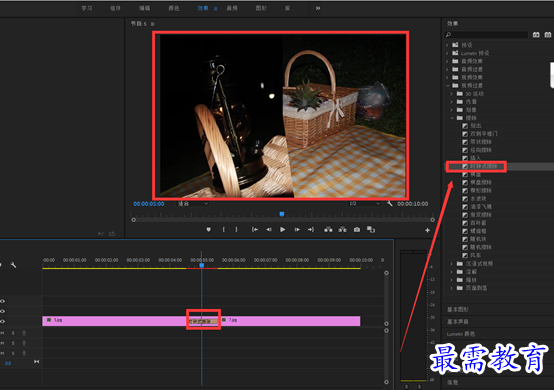The width and height of the screenshot is (554, 390).
Task: Click the Mark In bracket icon
Action: pos(223,230)
